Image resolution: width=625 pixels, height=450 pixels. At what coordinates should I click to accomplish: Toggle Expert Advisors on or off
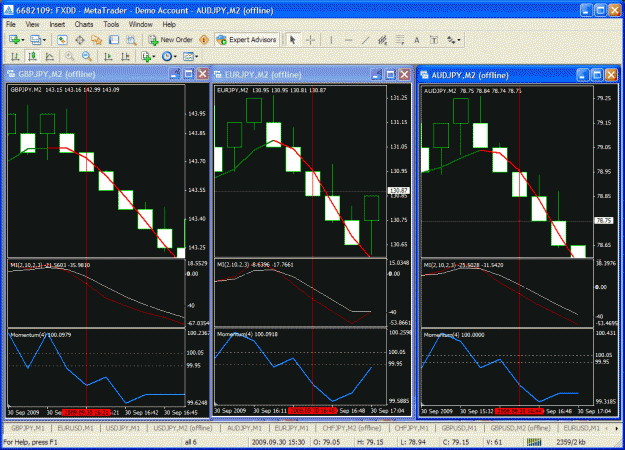247,40
